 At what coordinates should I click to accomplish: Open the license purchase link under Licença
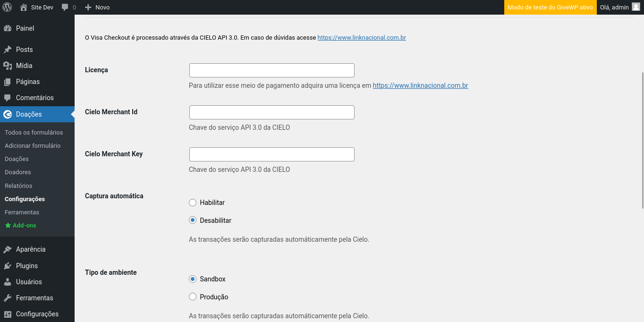(420, 85)
